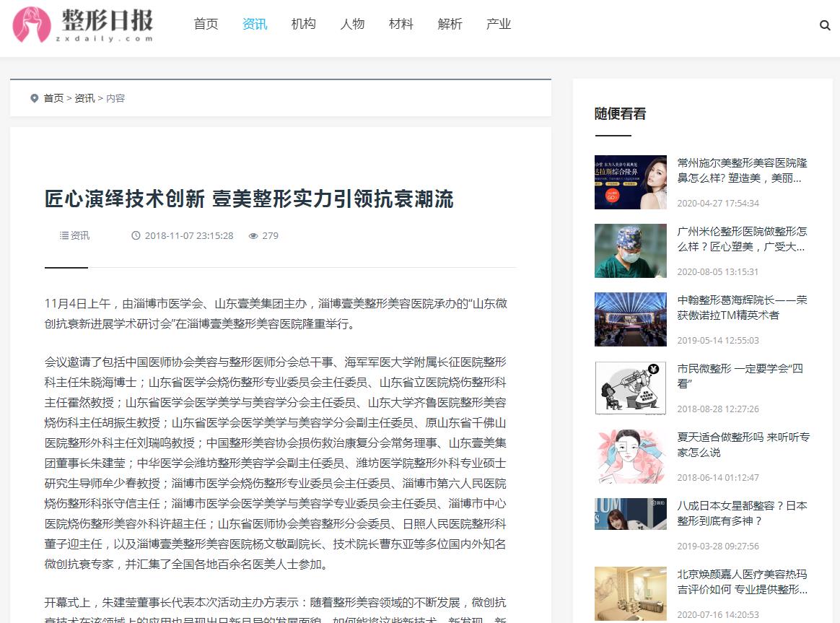Image resolution: width=840 pixels, height=623 pixels.
Task: Click 首页 in the breadcrumb
Action: (53, 98)
